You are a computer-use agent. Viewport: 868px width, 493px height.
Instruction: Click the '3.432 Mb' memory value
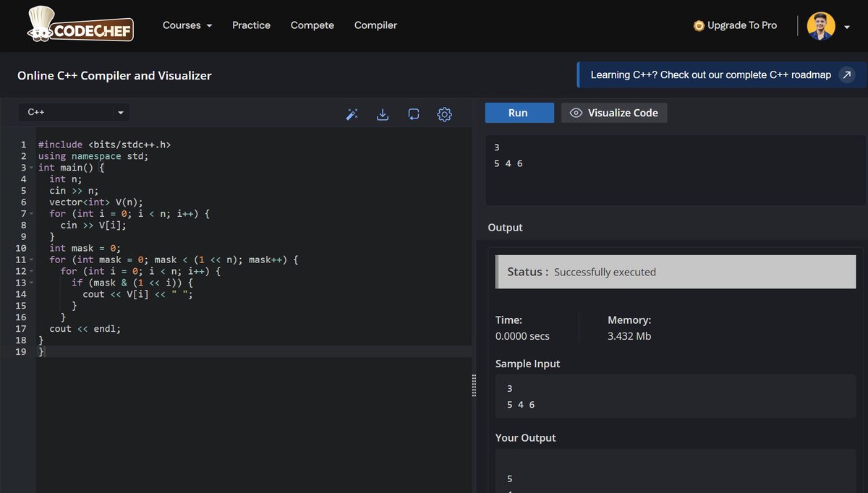[x=629, y=336]
